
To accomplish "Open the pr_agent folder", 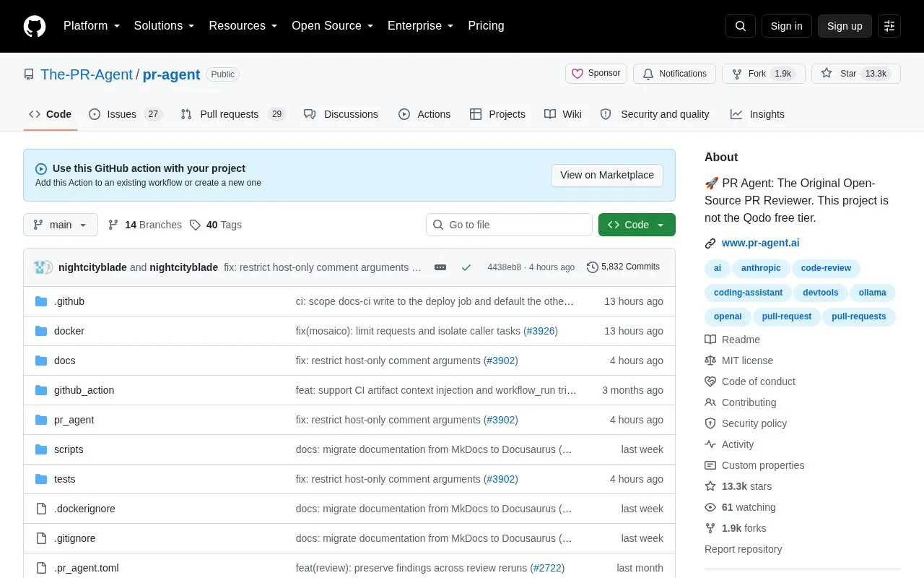I will click(x=74, y=420).
